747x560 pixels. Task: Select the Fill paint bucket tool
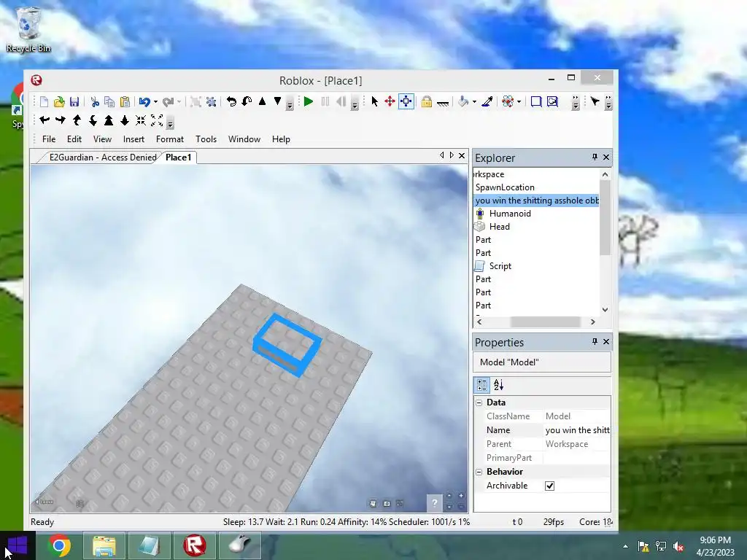tap(463, 101)
